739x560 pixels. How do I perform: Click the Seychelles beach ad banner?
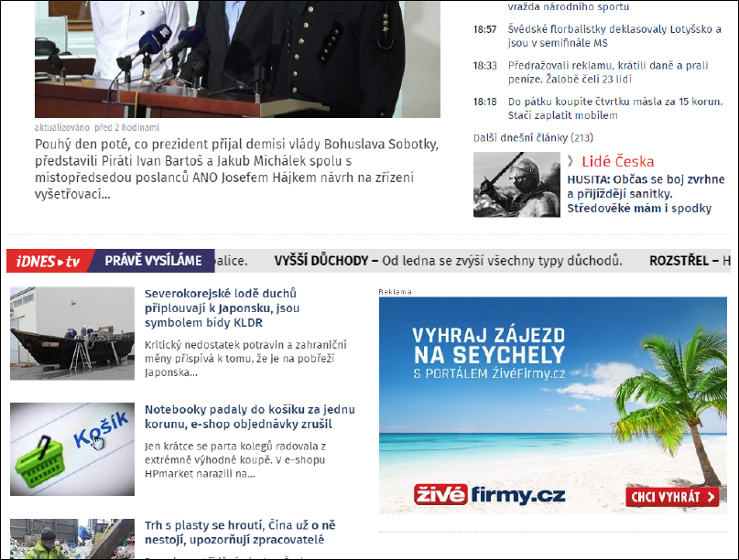pyautogui.click(x=553, y=405)
